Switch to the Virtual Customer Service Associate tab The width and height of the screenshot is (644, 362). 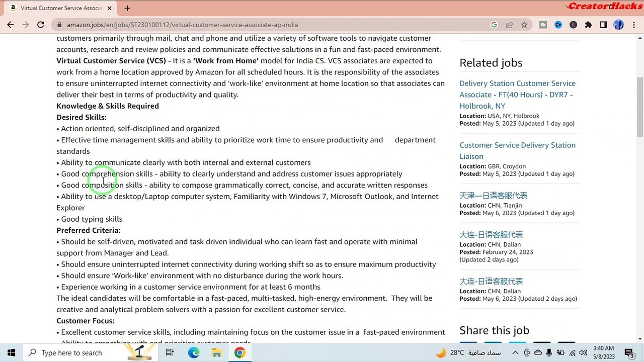[62, 8]
